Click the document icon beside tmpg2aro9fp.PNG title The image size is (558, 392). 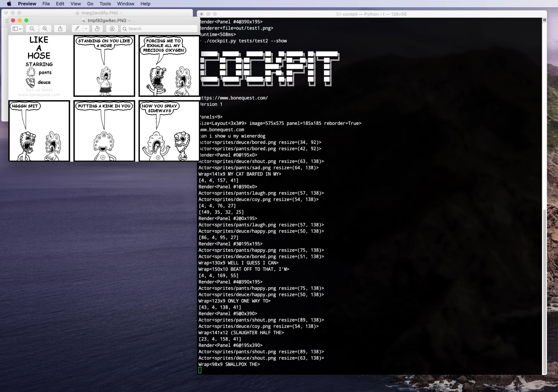77,13
